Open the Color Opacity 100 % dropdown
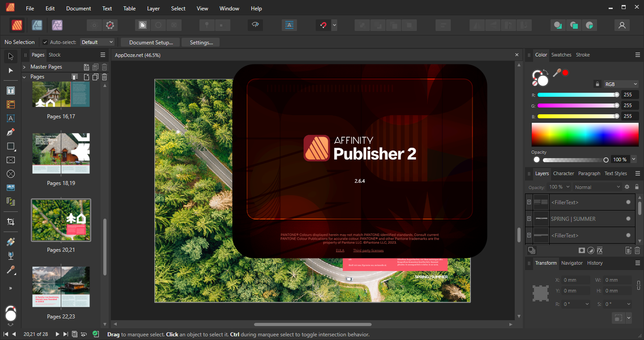The image size is (644, 340). click(633, 159)
